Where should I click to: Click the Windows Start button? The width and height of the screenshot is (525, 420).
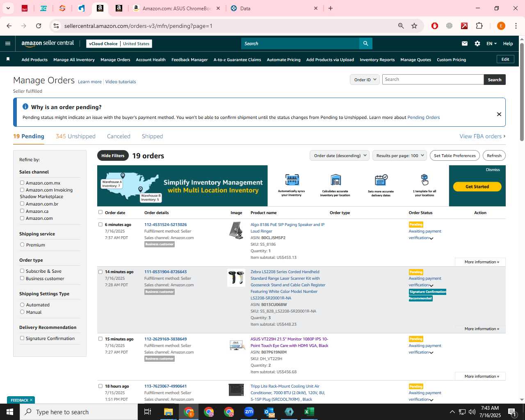[x=10, y=412]
